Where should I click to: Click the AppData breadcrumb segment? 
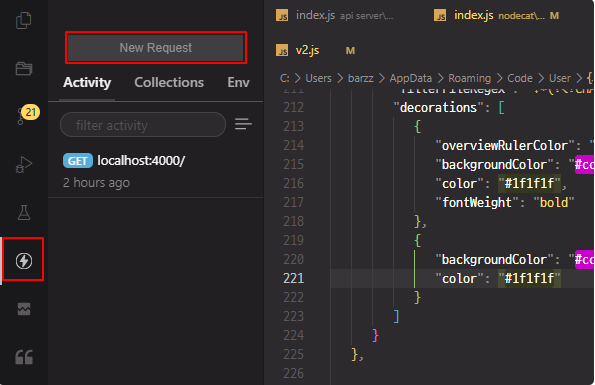pyautogui.click(x=411, y=78)
